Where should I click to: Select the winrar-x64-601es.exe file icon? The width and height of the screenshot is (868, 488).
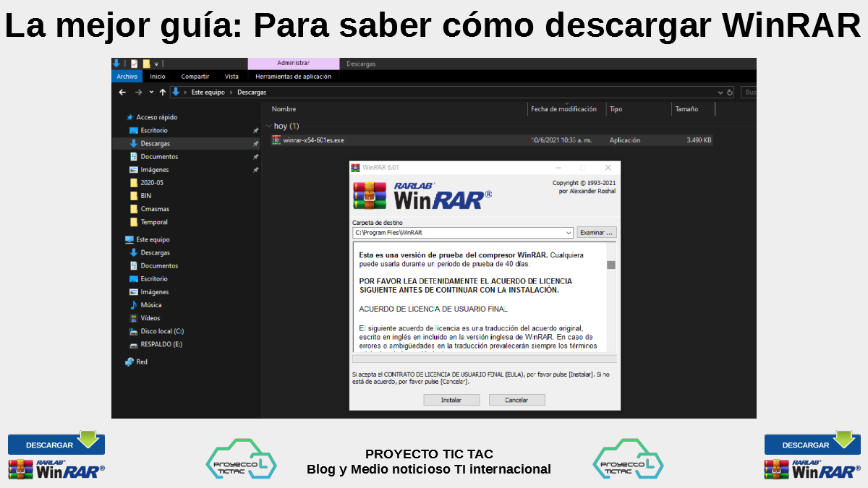pos(276,140)
